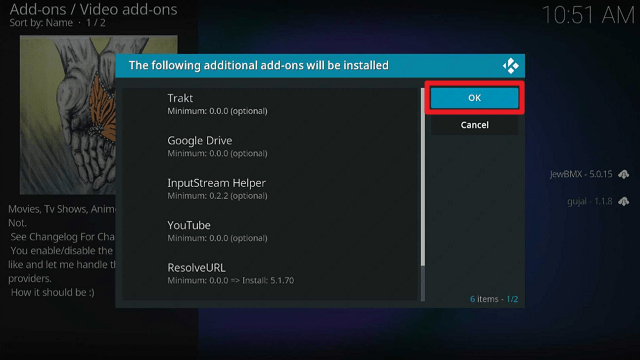Click the Add-ons / Video add-ons heading
Screen dimensions: 640x360
(93, 9)
